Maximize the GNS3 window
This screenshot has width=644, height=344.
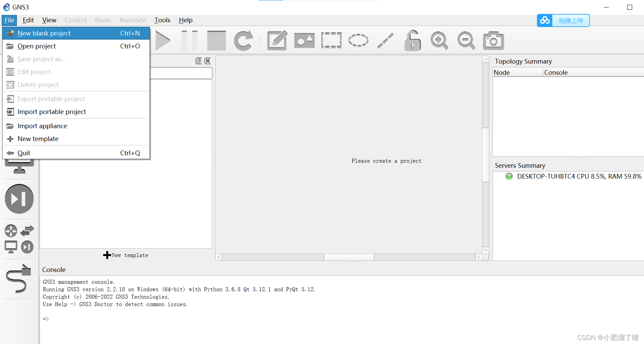coord(629,7)
